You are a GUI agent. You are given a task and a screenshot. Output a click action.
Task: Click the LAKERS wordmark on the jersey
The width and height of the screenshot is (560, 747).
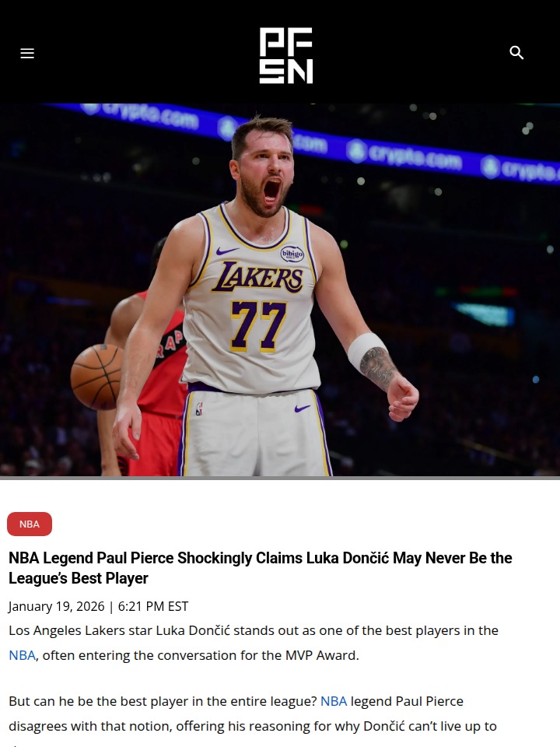pyautogui.click(x=257, y=277)
